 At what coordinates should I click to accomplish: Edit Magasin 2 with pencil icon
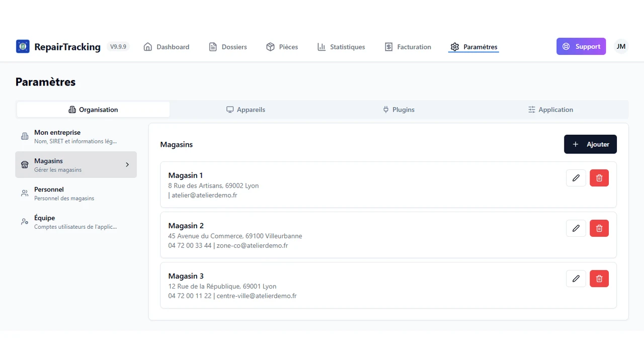click(x=576, y=228)
